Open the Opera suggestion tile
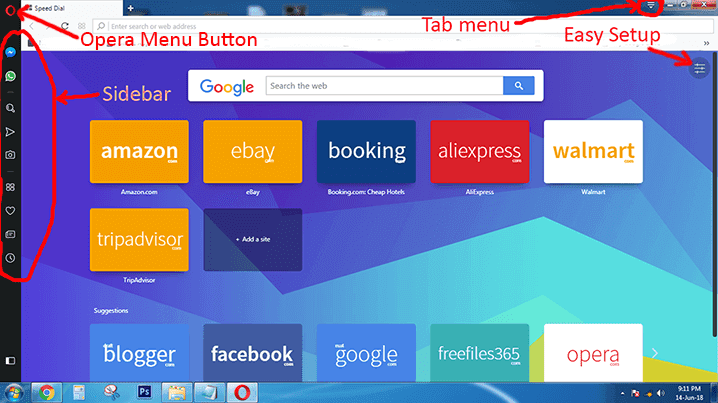The height and width of the screenshot is (403, 718). 593,353
